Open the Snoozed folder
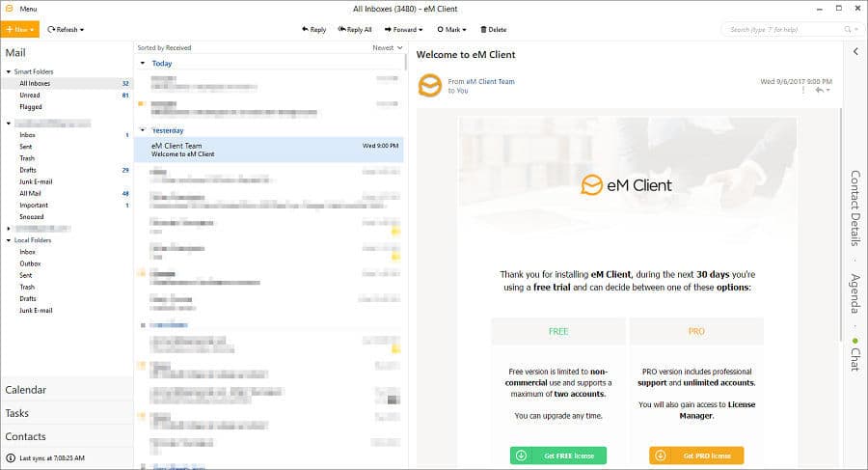Screen dimensions: 868x470 tap(67, 217)
